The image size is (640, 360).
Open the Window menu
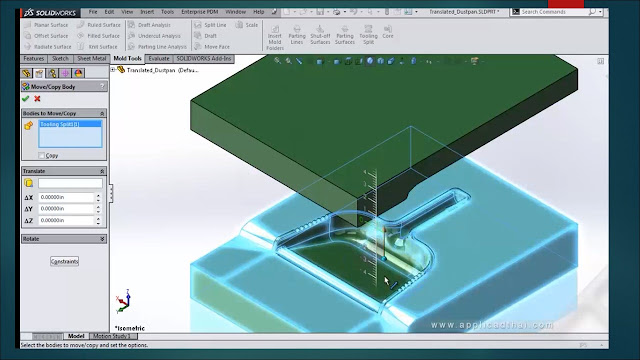[236, 12]
